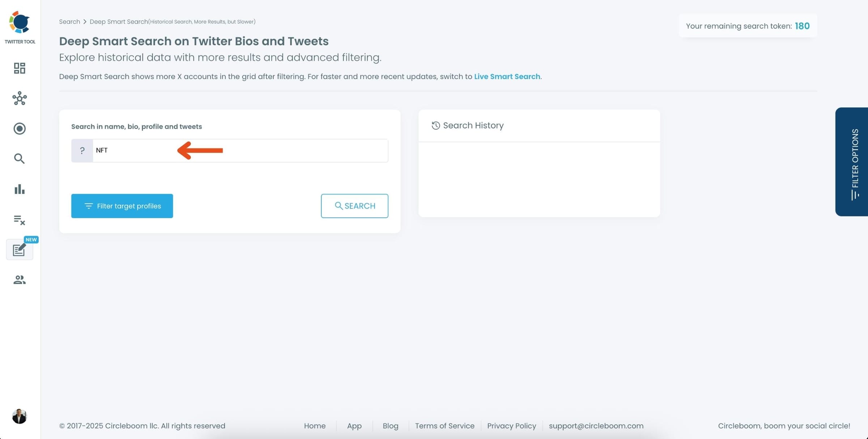The height and width of the screenshot is (439, 868).
Task: Open the search magnifier tool in sidebar
Action: 19,159
